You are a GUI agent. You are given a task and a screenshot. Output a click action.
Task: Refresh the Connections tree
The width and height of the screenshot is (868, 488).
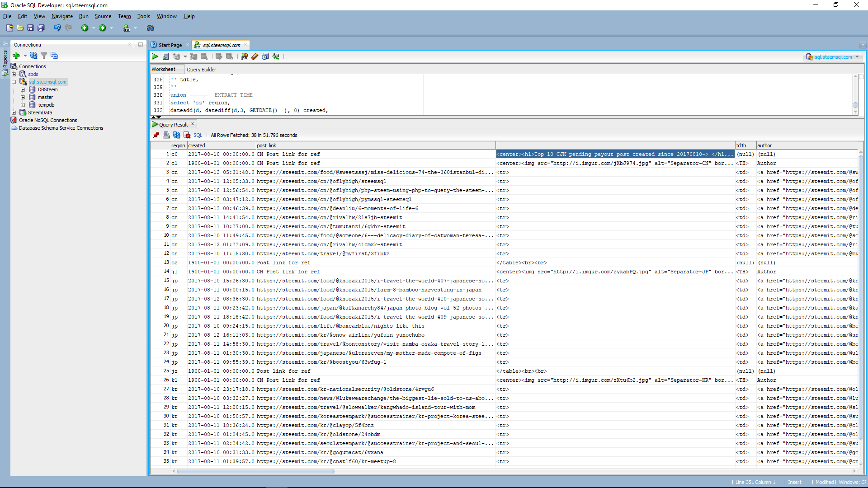[x=33, y=56]
